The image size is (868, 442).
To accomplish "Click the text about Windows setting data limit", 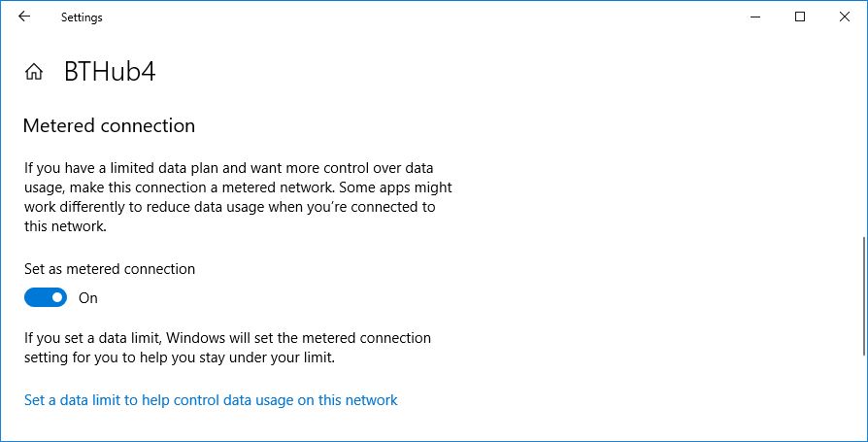I will coord(227,348).
